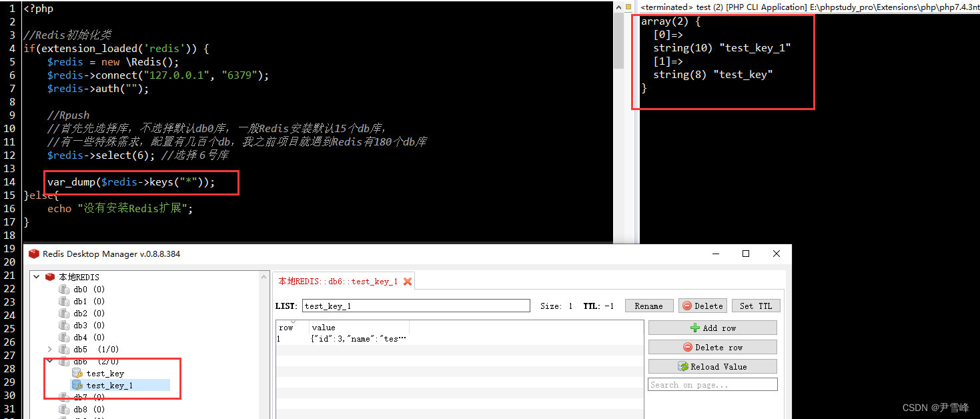980x419 pixels.
Task: Click inside the LIST key name field
Action: pyautogui.click(x=416, y=305)
